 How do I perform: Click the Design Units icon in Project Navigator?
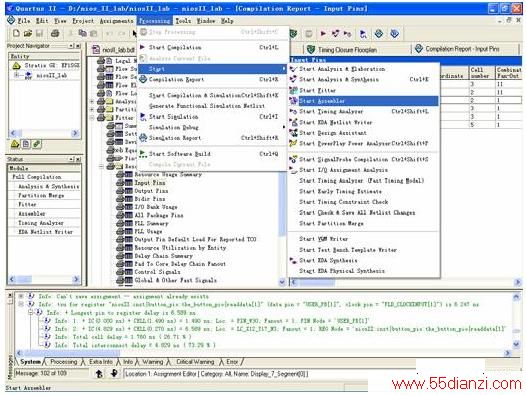pyautogui.click(x=37, y=144)
